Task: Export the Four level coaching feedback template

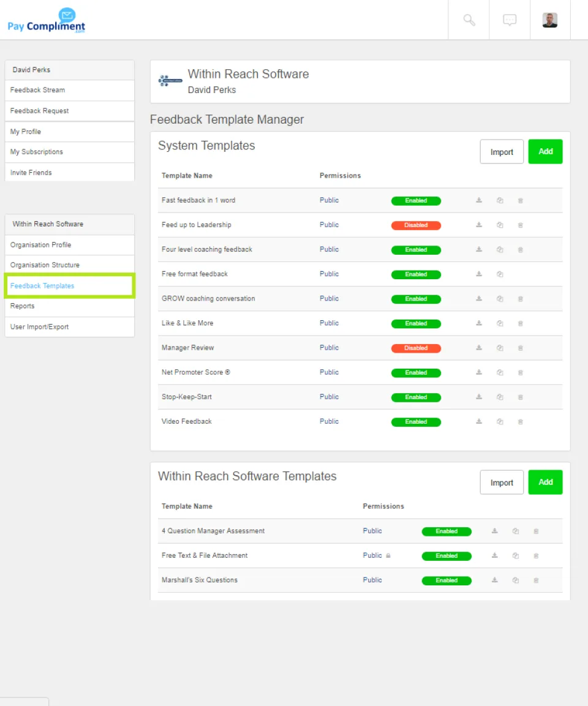Action: [479, 249]
